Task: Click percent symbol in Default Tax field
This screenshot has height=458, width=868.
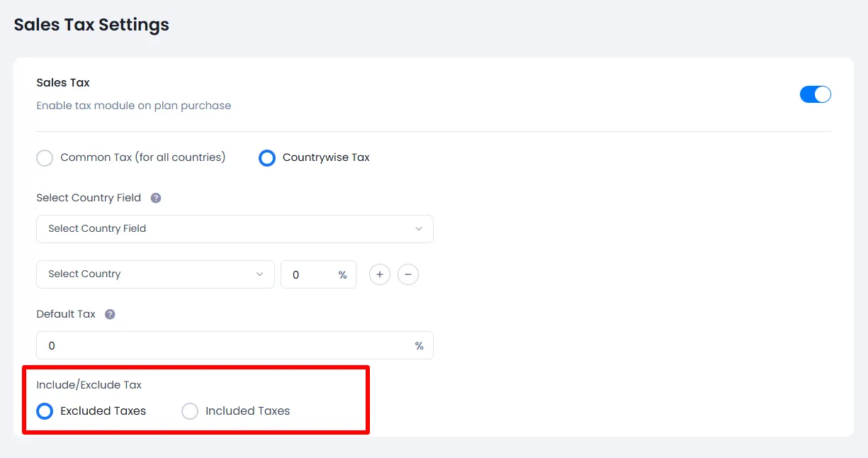Action: (x=419, y=346)
